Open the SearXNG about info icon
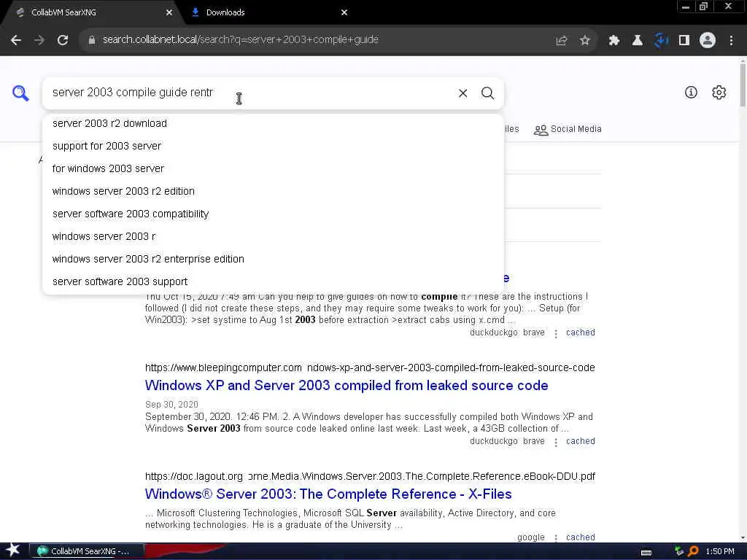The height and width of the screenshot is (560, 747). click(x=691, y=93)
